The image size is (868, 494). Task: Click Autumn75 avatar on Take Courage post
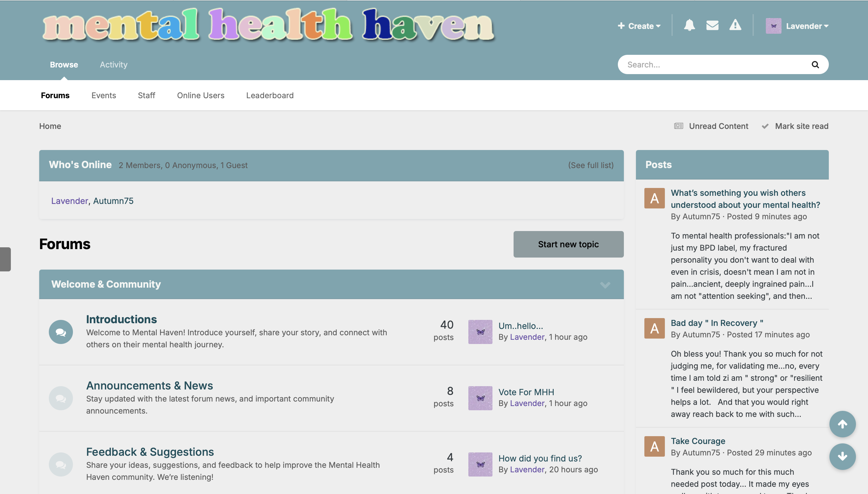tap(654, 446)
